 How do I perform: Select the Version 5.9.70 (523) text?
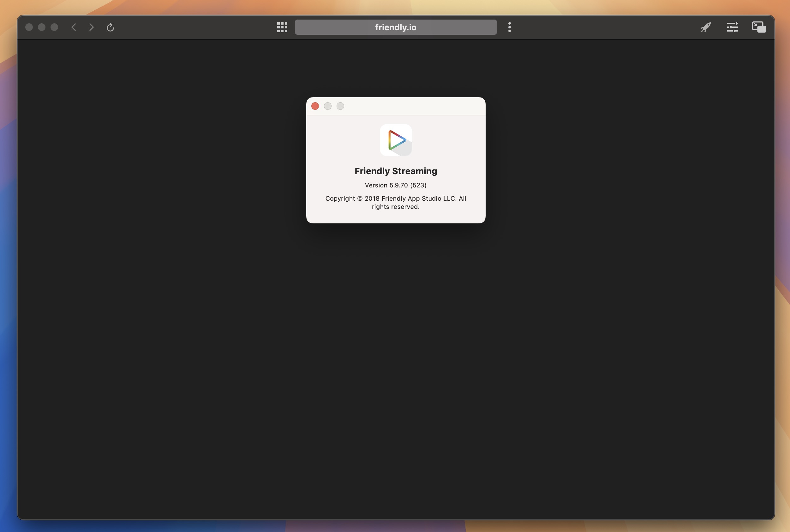pyautogui.click(x=396, y=185)
